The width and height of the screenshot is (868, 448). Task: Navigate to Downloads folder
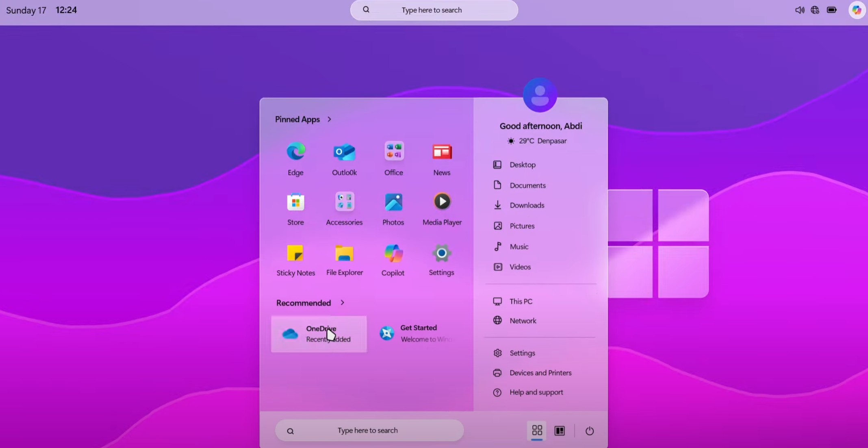click(x=526, y=204)
